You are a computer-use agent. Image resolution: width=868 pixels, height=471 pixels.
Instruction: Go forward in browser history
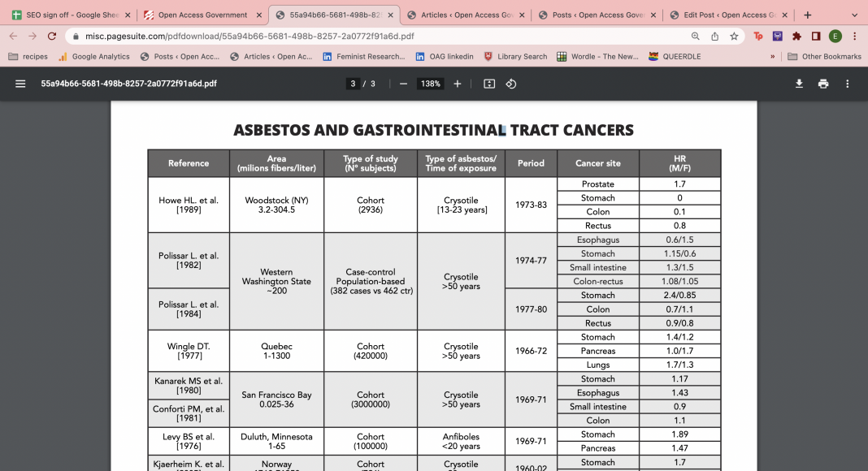pos(33,36)
